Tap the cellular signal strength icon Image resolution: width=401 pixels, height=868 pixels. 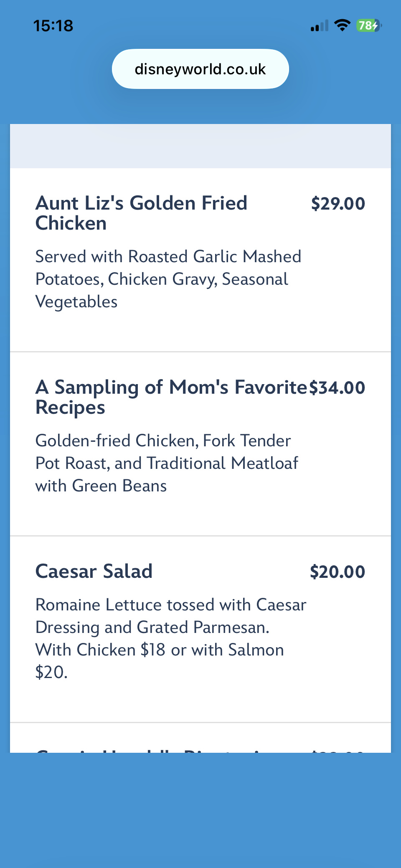[319, 26]
